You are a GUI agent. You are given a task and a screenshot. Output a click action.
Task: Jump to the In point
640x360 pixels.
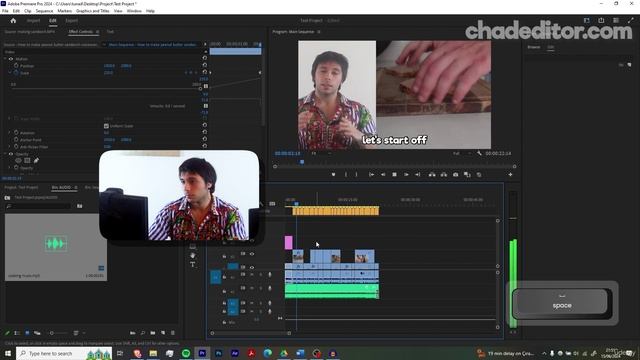[371, 175]
